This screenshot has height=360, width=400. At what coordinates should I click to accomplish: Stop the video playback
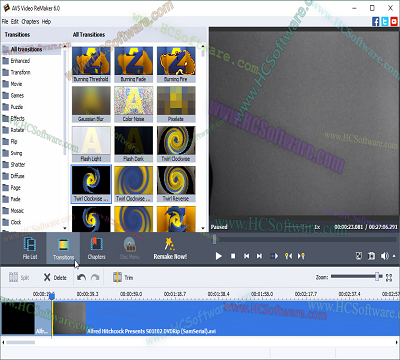pos(233,256)
